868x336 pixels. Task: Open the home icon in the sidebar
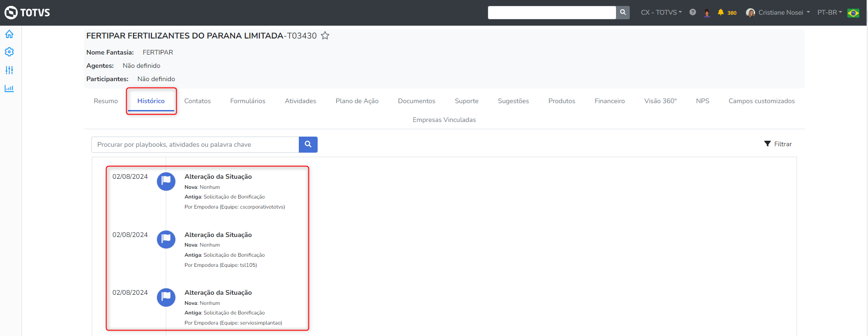[9, 34]
